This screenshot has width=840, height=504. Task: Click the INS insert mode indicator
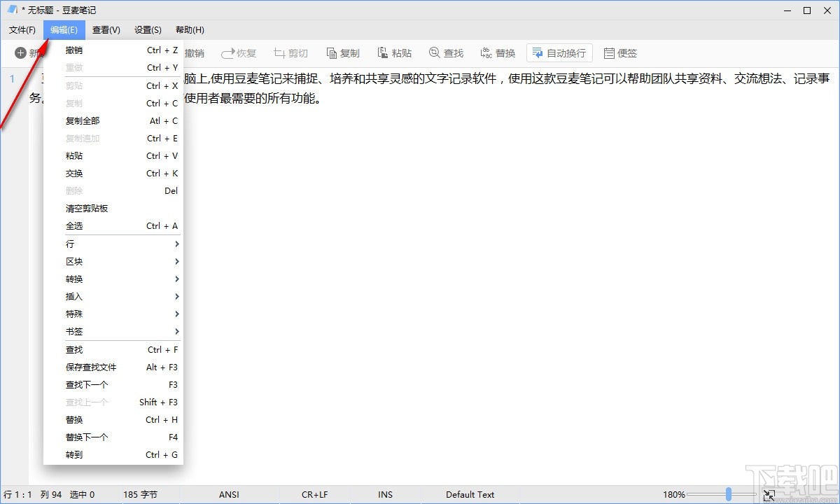coord(386,494)
